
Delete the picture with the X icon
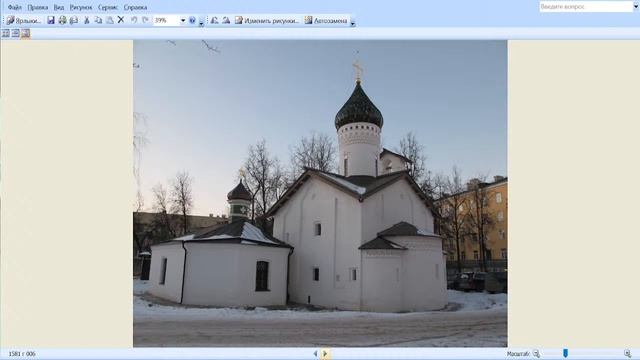coord(121,20)
